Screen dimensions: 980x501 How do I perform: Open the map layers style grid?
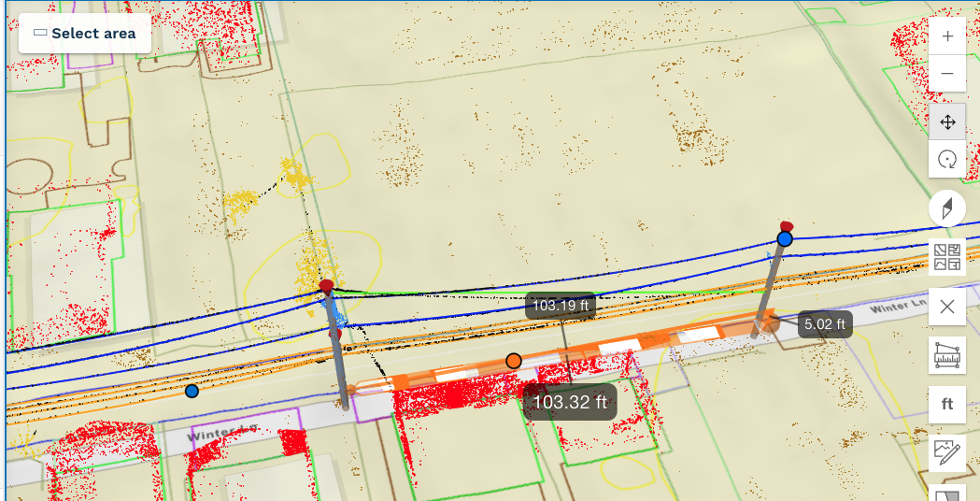tap(947, 257)
